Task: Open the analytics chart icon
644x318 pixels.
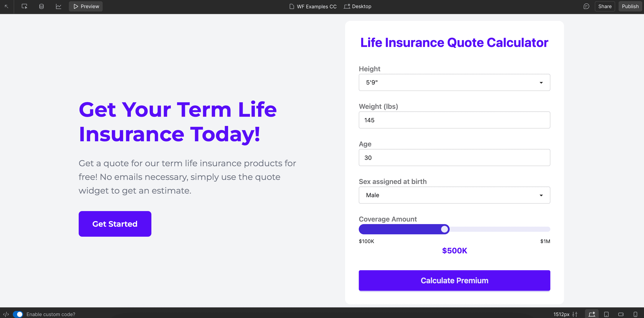Action: pos(59,6)
